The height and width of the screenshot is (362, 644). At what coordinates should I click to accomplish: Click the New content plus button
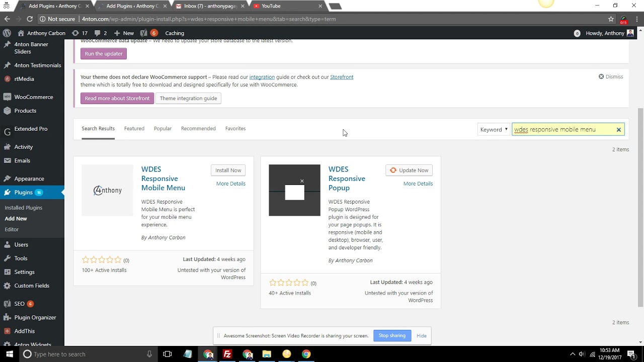click(x=124, y=33)
